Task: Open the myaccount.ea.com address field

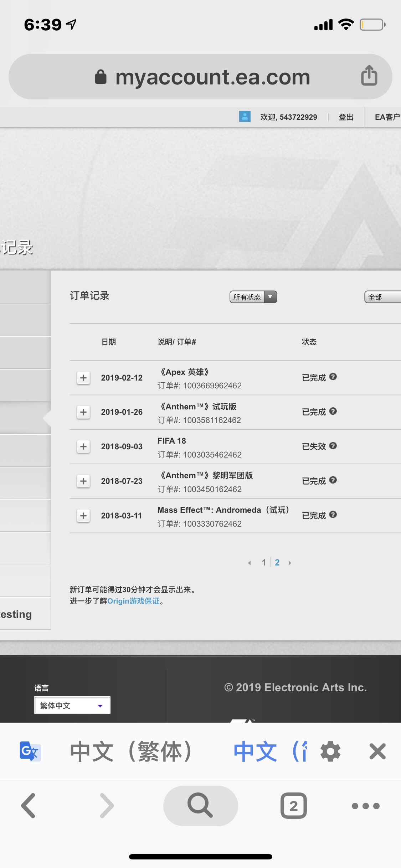Action: point(200,77)
